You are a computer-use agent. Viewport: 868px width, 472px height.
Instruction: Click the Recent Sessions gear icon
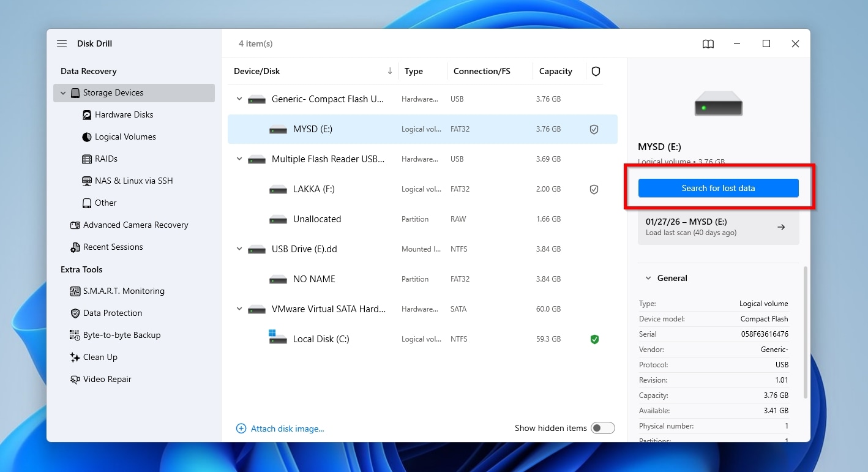75,247
